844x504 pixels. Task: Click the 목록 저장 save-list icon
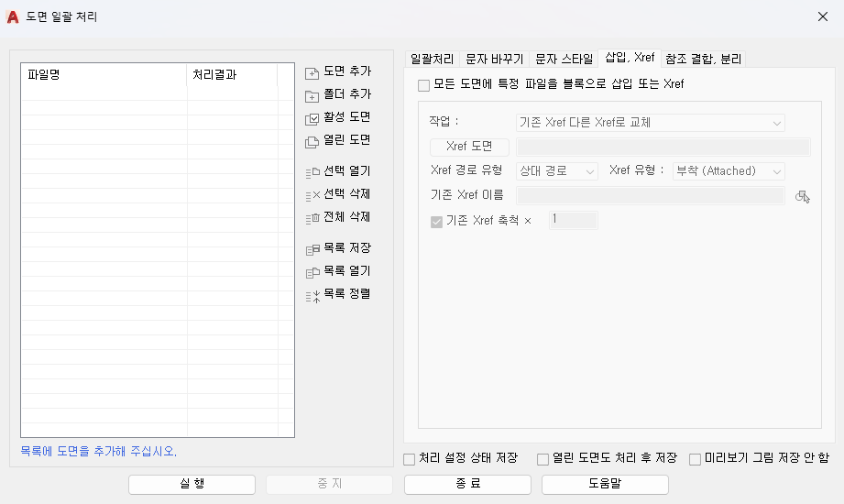312,250
